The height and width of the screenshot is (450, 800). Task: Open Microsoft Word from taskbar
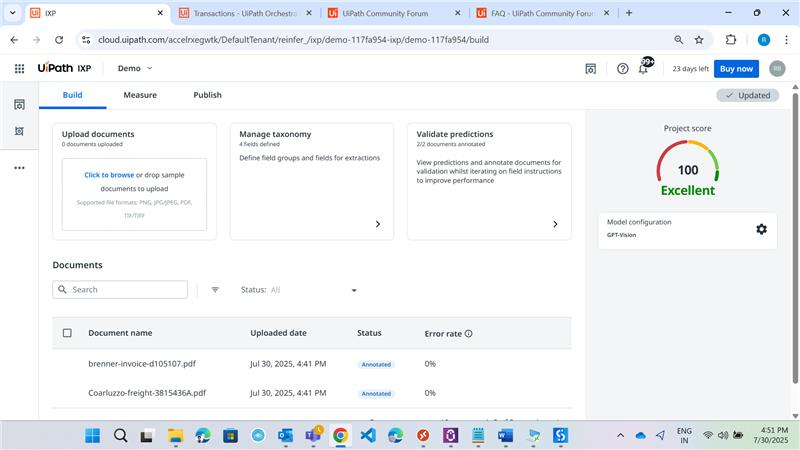coord(505,436)
